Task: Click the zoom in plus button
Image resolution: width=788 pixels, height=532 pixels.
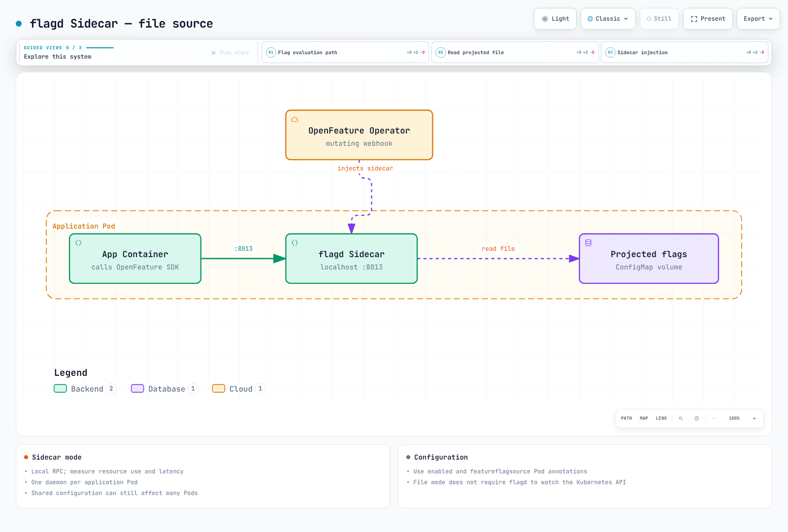Action: (x=754, y=418)
